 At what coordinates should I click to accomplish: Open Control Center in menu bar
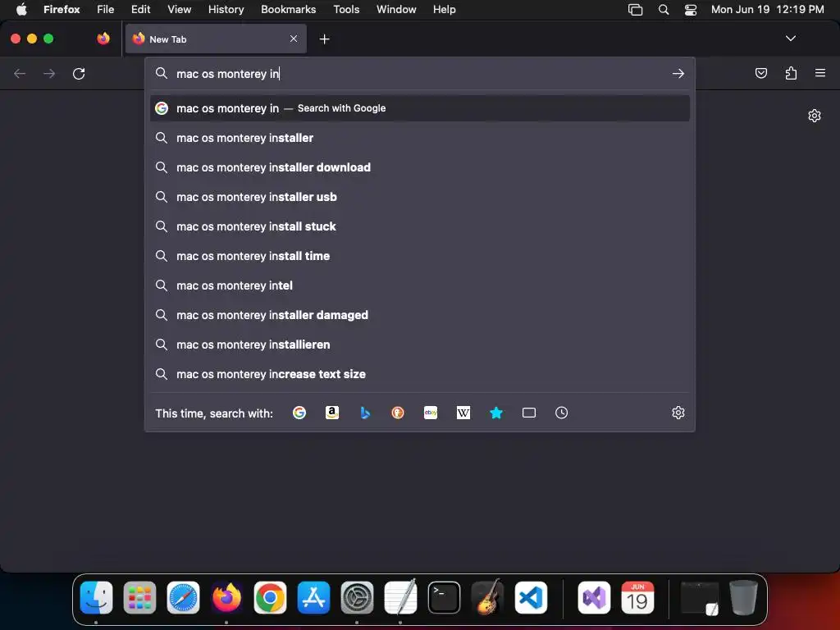click(x=691, y=9)
